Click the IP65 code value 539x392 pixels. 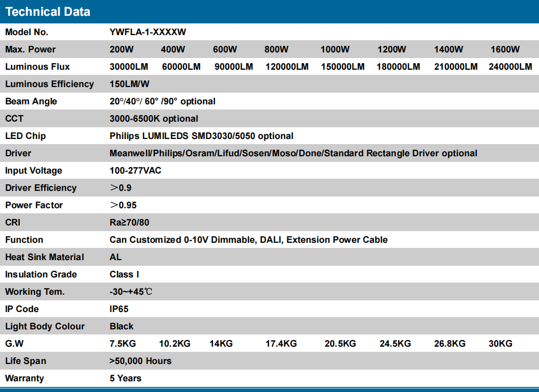(119, 309)
